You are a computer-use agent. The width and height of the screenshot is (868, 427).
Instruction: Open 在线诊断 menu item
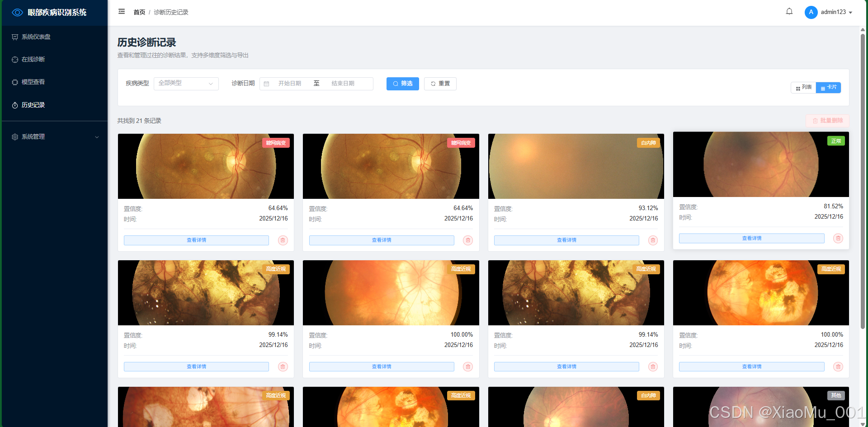54,60
